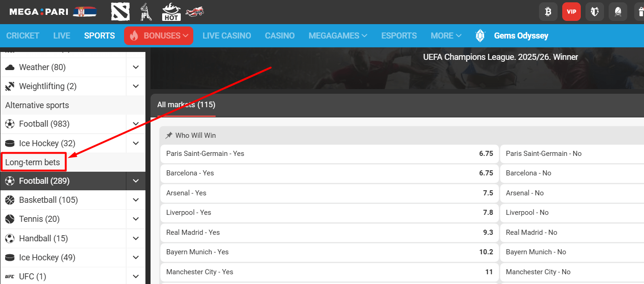Click the MegaPari logo

[39, 12]
